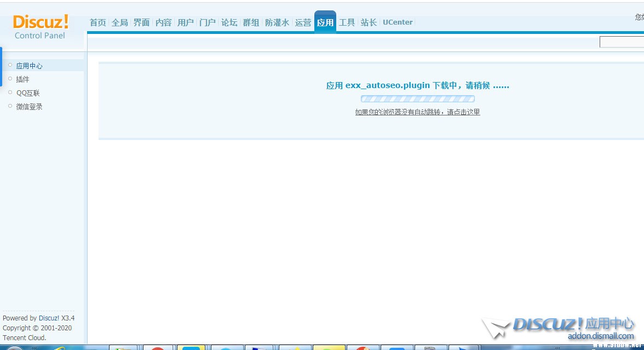
Task: Go to the 内容 tab
Action: tap(163, 22)
